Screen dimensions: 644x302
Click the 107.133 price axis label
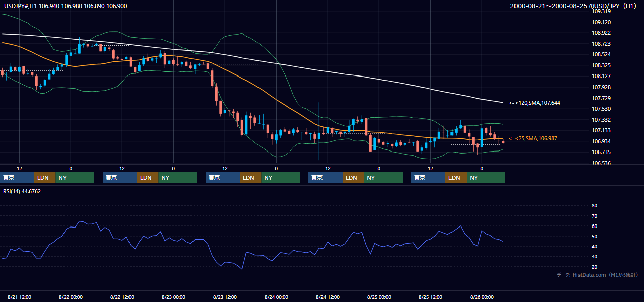click(x=601, y=130)
